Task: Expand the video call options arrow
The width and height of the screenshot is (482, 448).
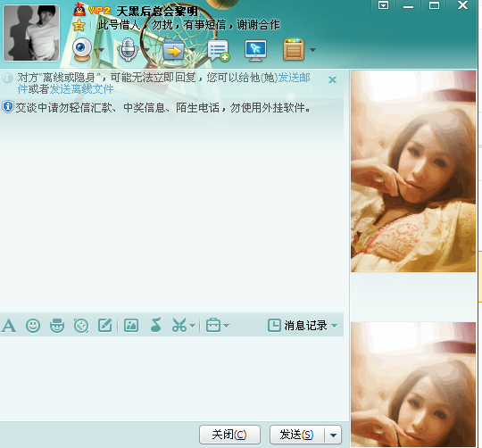Action: click(x=101, y=50)
